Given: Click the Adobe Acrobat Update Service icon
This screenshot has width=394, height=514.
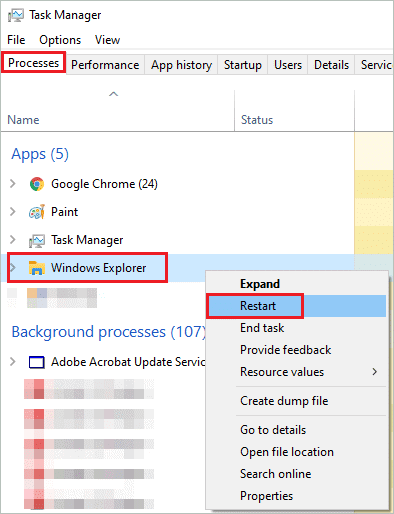Looking at the screenshot, I should (37, 362).
